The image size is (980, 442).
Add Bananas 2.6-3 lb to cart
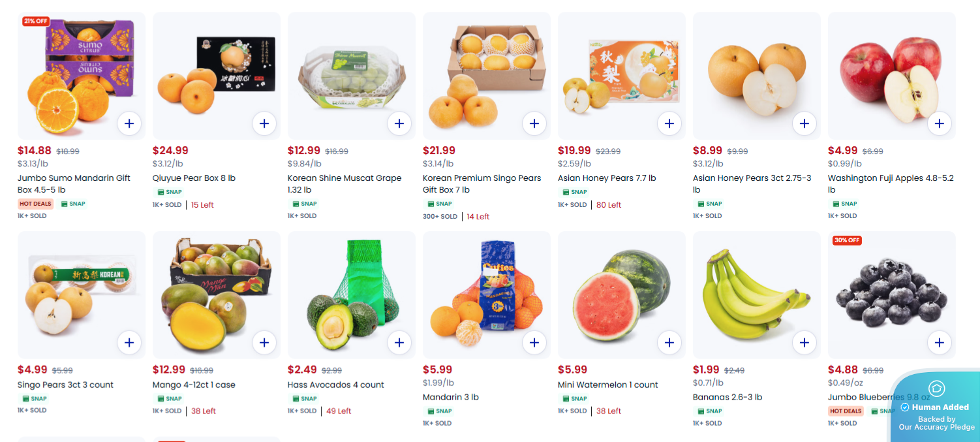[x=804, y=342]
